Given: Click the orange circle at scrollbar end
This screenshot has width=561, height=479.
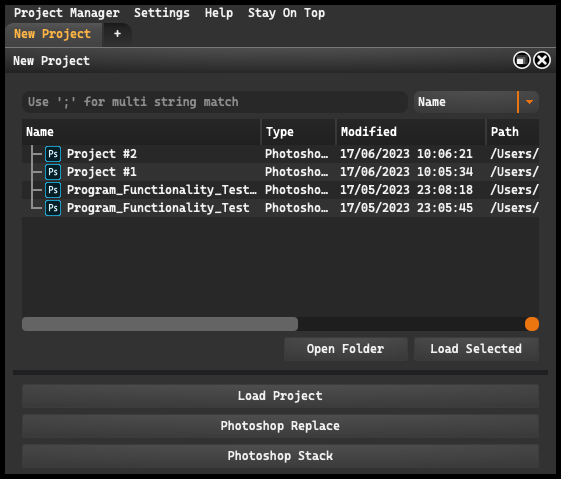Looking at the screenshot, I should [x=532, y=324].
